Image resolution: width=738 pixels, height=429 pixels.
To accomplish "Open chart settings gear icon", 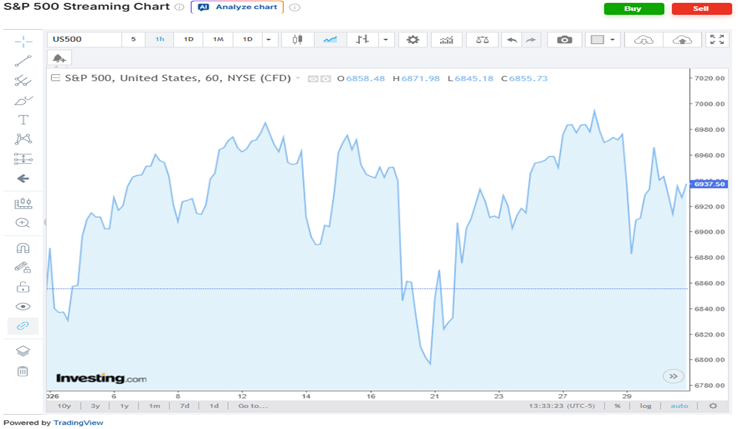I will click(412, 40).
